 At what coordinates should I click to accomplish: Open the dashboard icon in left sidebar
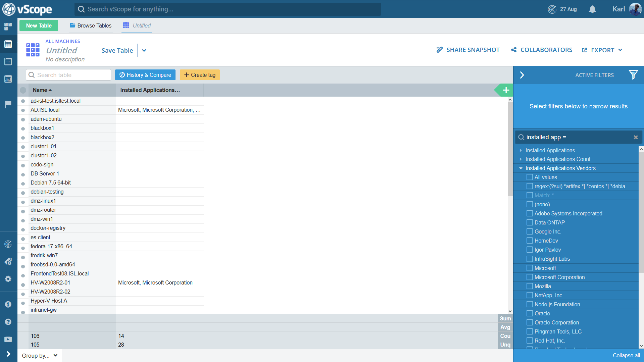point(8,27)
